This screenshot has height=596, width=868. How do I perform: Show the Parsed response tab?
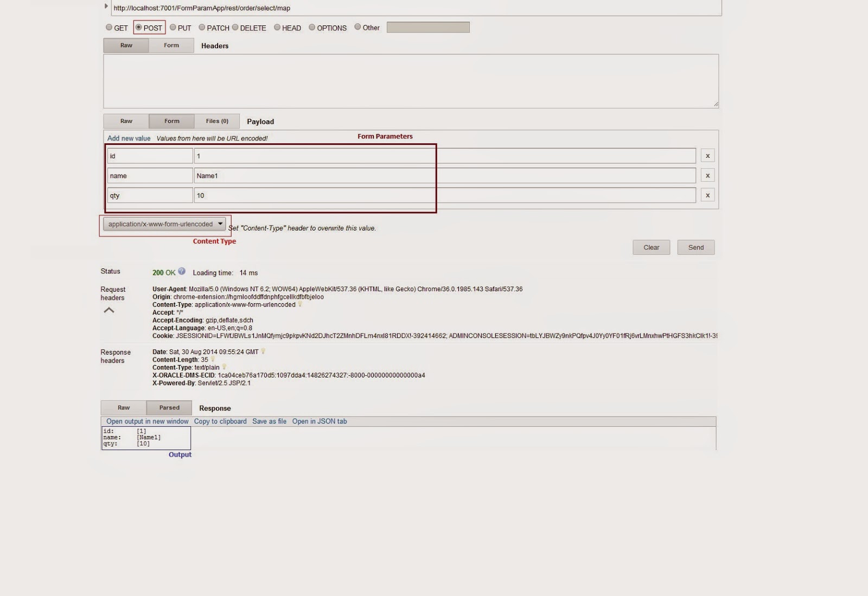[169, 408]
